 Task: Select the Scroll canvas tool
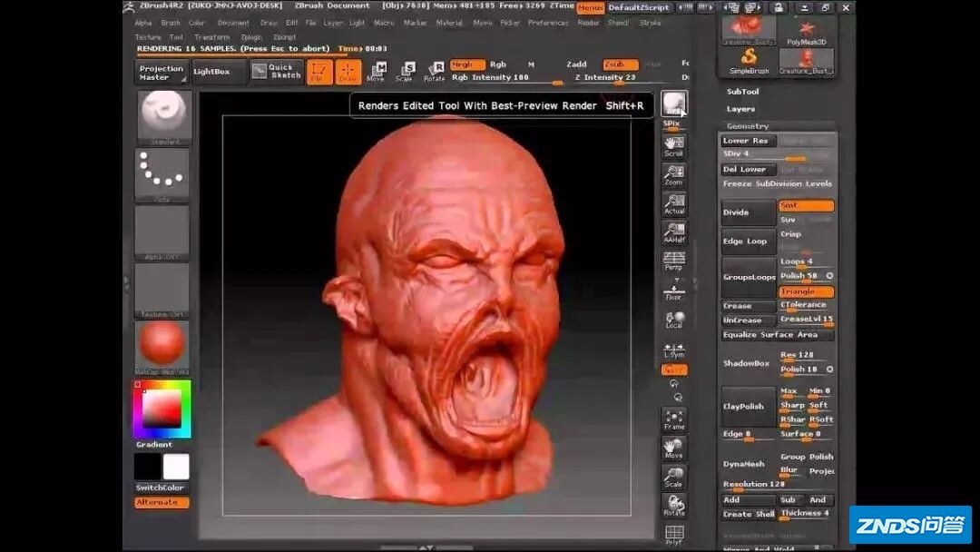pos(673,146)
